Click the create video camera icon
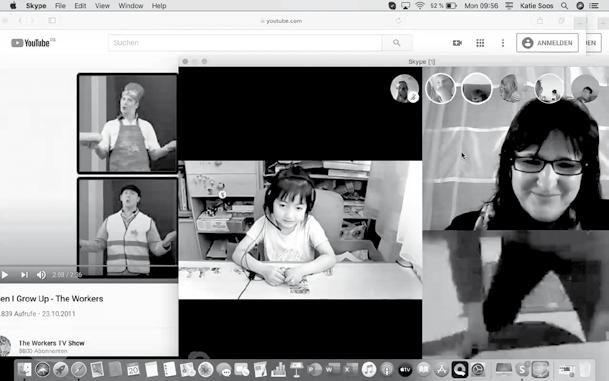Screen dimensions: 609x381 [458, 43]
